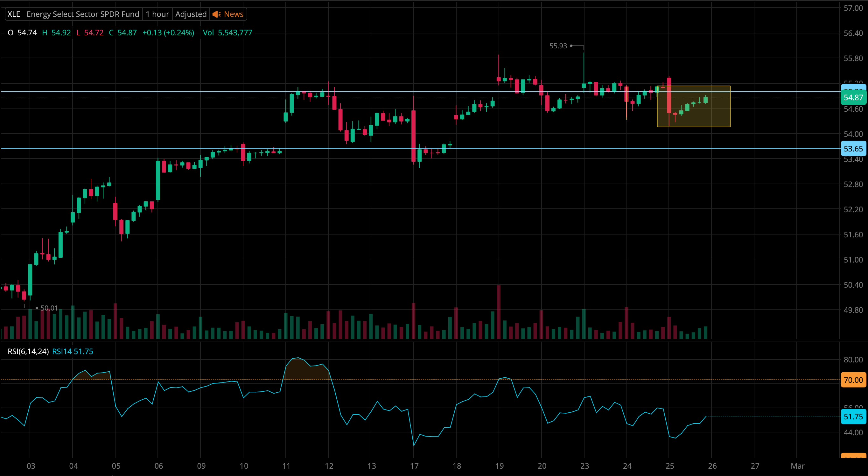Click the RSI(6,14,24) indicator label
Image resolution: width=868 pixels, height=476 pixels.
coord(28,351)
